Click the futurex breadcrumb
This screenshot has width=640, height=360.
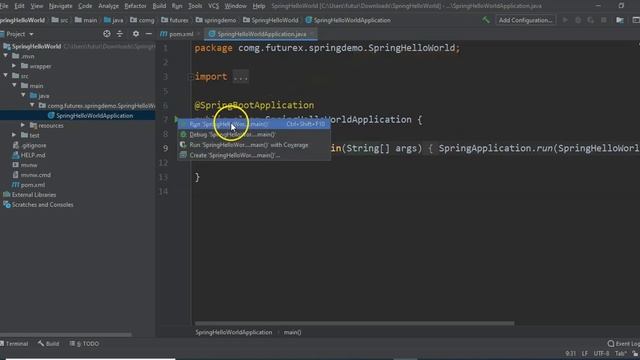coord(175,20)
